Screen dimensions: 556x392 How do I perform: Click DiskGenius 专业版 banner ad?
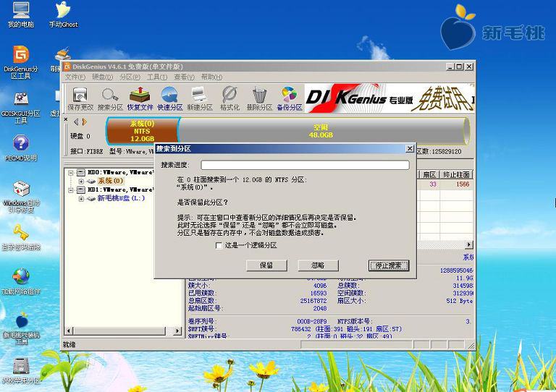(389, 98)
